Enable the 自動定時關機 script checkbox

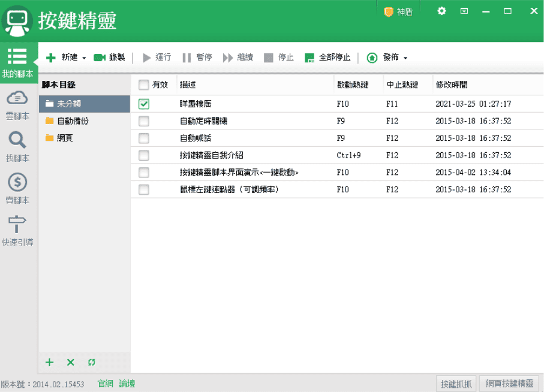point(144,121)
